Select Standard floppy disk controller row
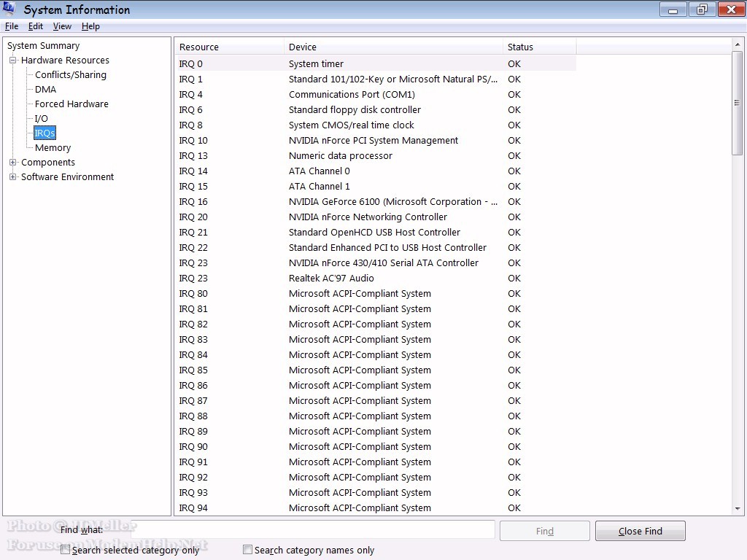The height and width of the screenshot is (560, 747). [x=376, y=109]
